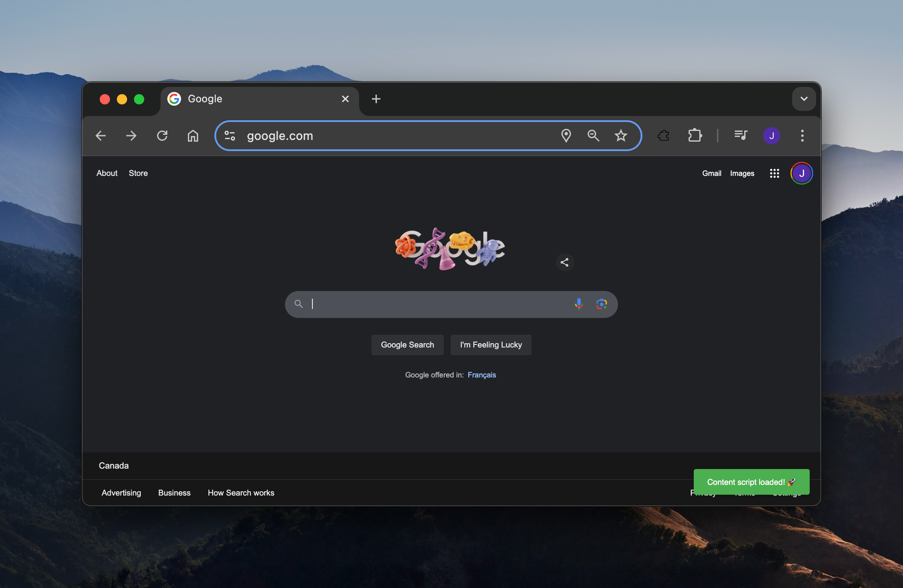This screenshot has width=903, height=588.
Task: Minimize the window with the yellow button
Action: 122,99
